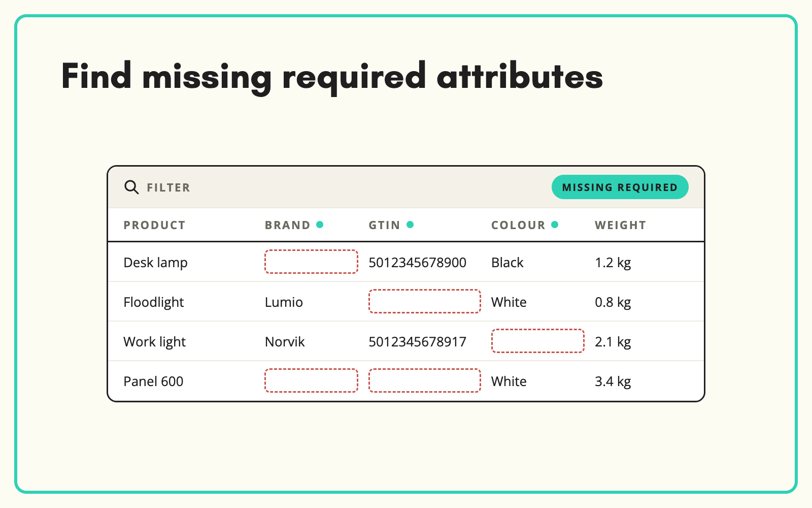Select GTIN 5012345678917 cell
The image size is (812, 508).
click(x=417, y=342)
